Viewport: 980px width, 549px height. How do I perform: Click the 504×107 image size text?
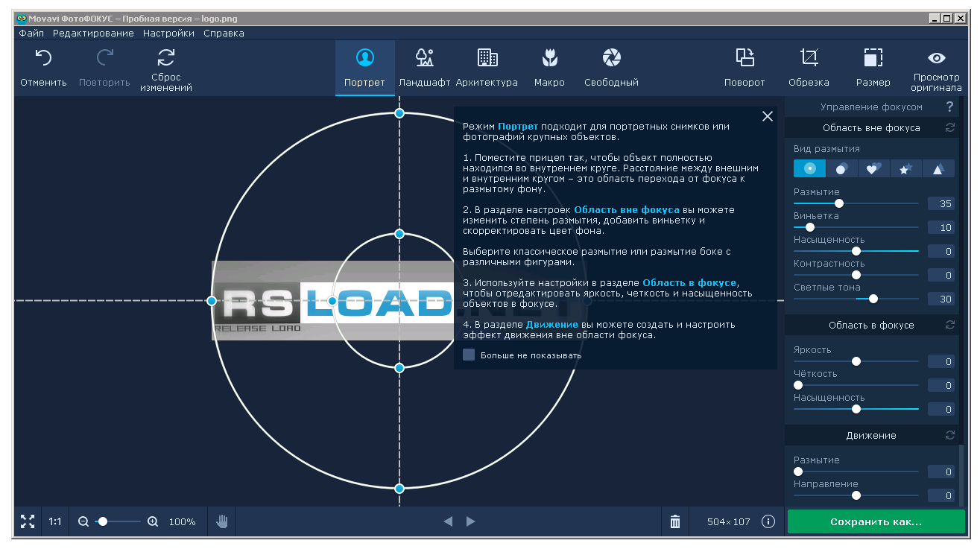tap(729, 521)
